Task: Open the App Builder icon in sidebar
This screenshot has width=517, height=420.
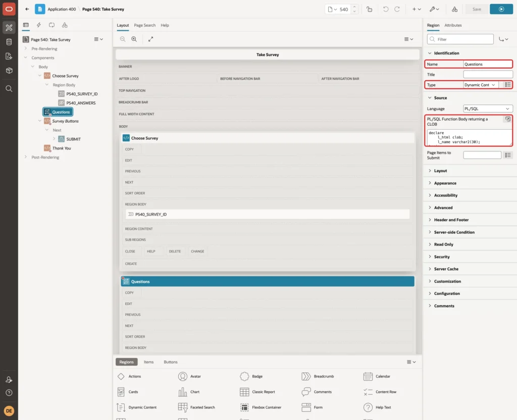Action: click(9, 28)
